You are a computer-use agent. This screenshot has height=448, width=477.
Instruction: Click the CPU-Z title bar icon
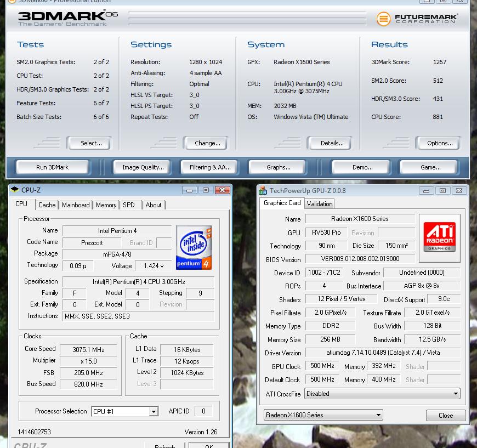(15, 190)
